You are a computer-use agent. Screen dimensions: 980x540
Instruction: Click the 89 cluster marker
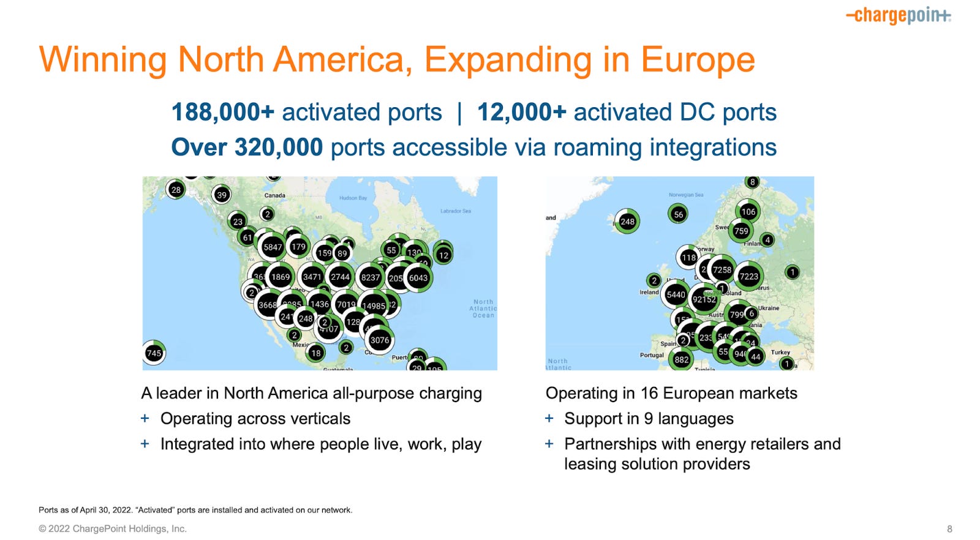tap(342, 253)
